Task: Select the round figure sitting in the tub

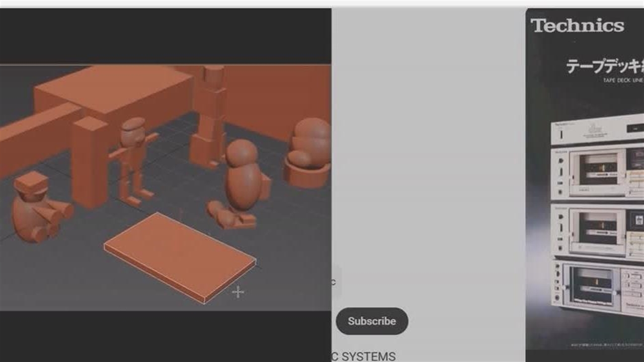Action: pyautogui.click(x=308, y=151)
